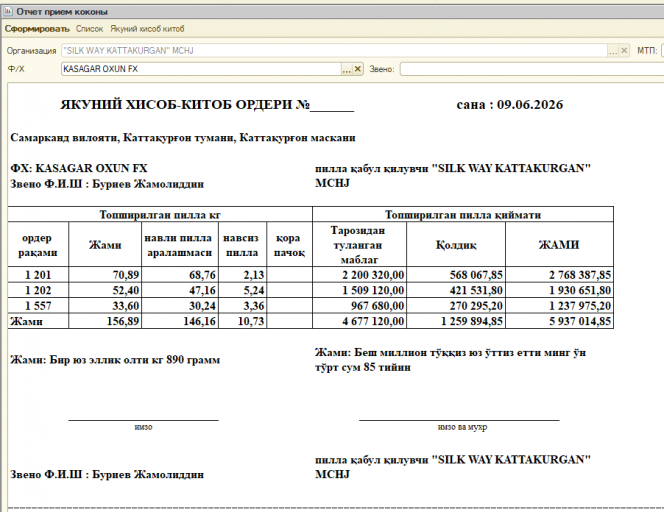Click the Ф/Х input with KASAGAR OXUN FX
664x512 pixels.
coord(202,69)
